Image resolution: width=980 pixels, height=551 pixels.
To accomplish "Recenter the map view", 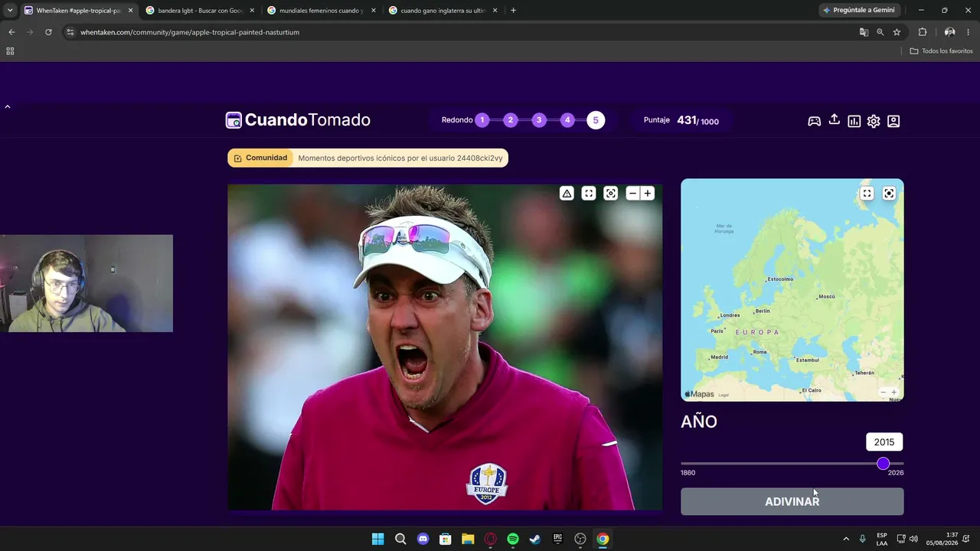I will [x=889, y=194].
